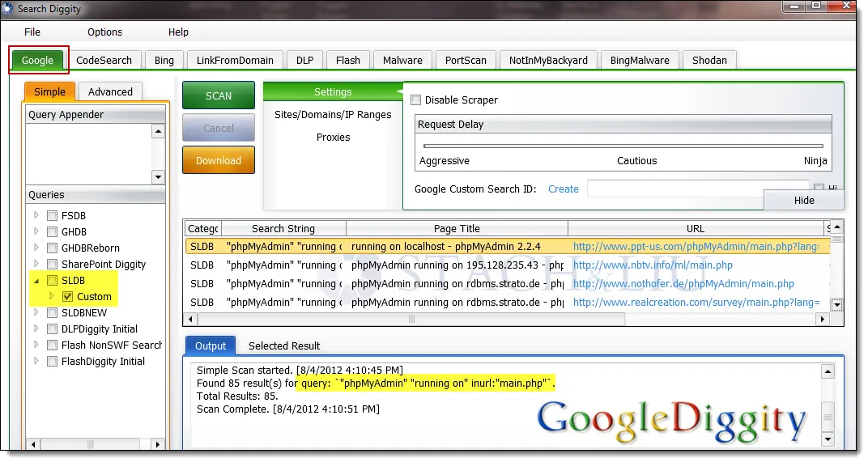Click Output panel scroll up arrow
868x462 pixels.
coord(828,371)
